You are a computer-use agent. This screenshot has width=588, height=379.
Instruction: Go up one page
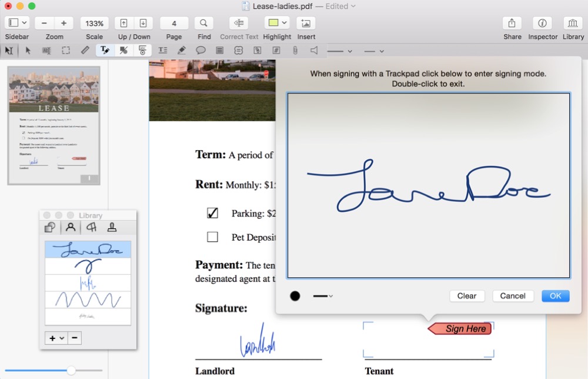click(x=123, y=24)
